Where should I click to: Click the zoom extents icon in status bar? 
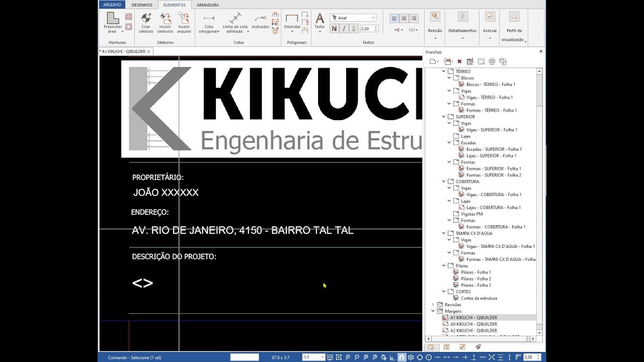(339, 357)
